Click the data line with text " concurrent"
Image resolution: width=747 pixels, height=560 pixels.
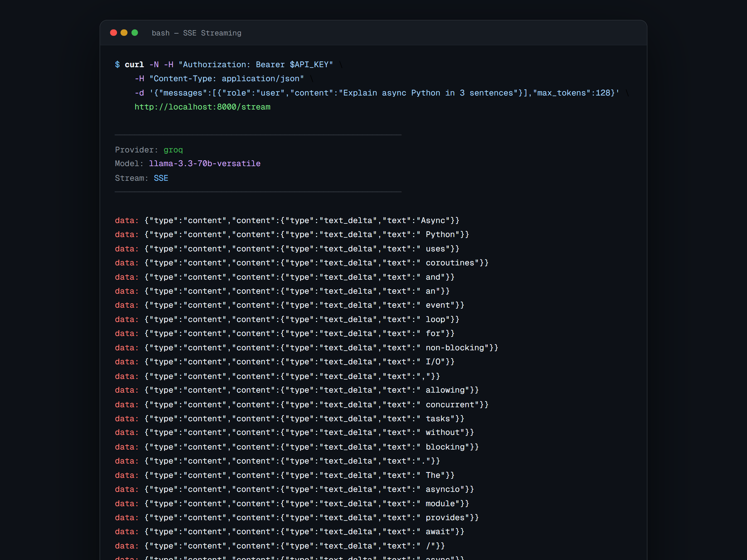coord(302,405)
